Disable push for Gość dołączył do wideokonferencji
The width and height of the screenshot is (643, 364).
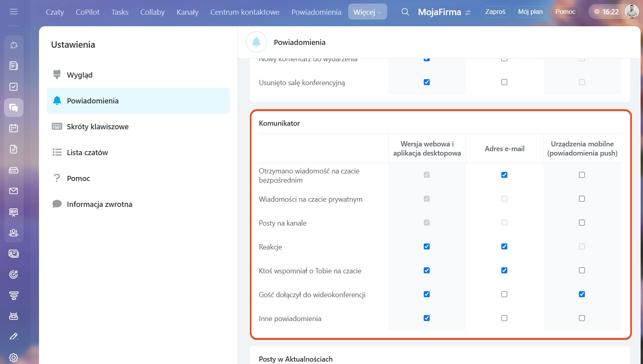pos(582,294)
